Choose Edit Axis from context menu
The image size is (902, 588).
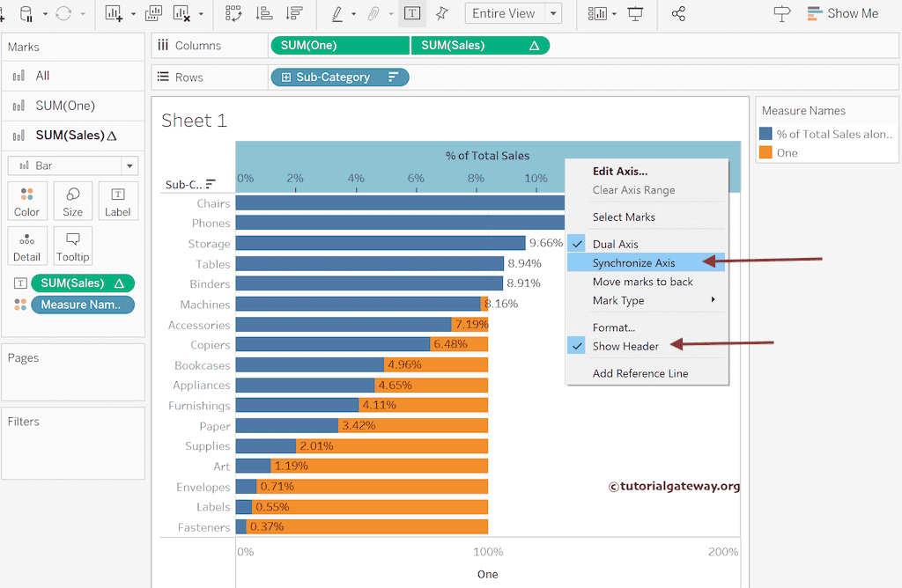[x=619, y=172]
